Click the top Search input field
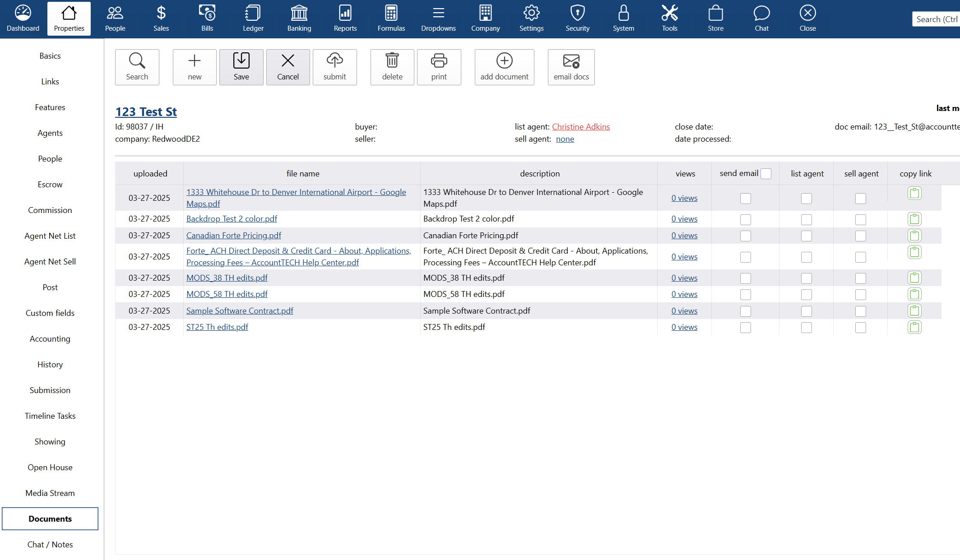This screenshot has height=560, width=960. 936,19
